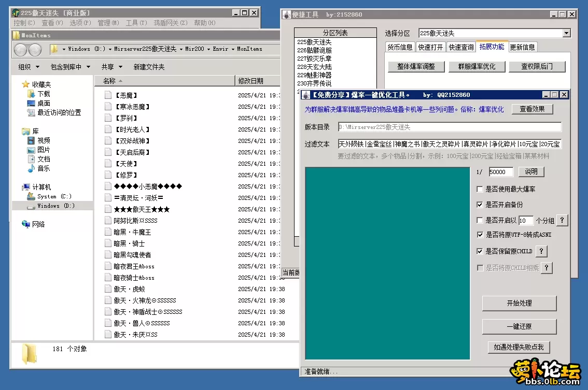This screenshot has width=588, height=390.
Task: Click the ? help button beside 是否保留原CHILD
Action: tap(541, 251)
